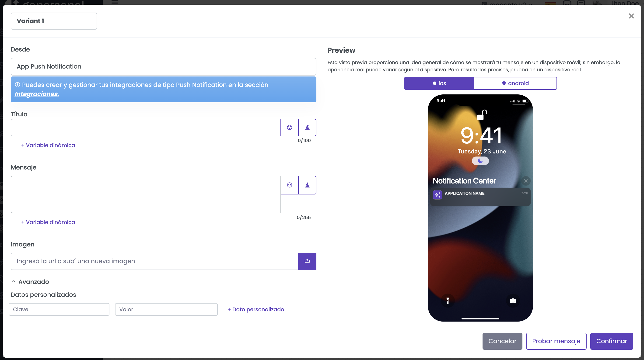
Task: Click flashlight icon on phone preview
Action: [x=448, y=301]
